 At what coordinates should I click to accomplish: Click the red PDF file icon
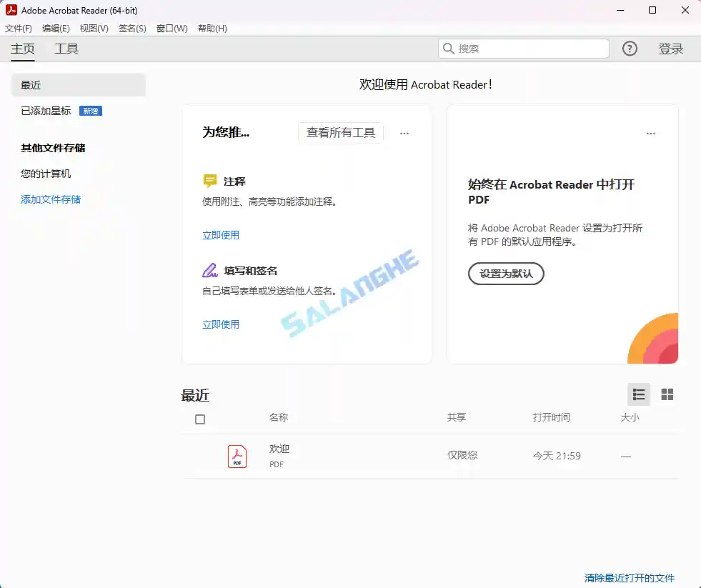(x=237, y=456)
